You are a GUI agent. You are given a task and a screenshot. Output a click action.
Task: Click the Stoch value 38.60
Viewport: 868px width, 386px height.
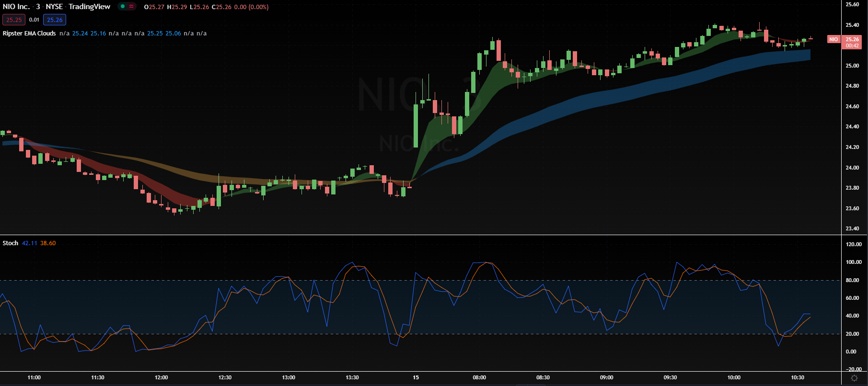click(x=48, y=243)
